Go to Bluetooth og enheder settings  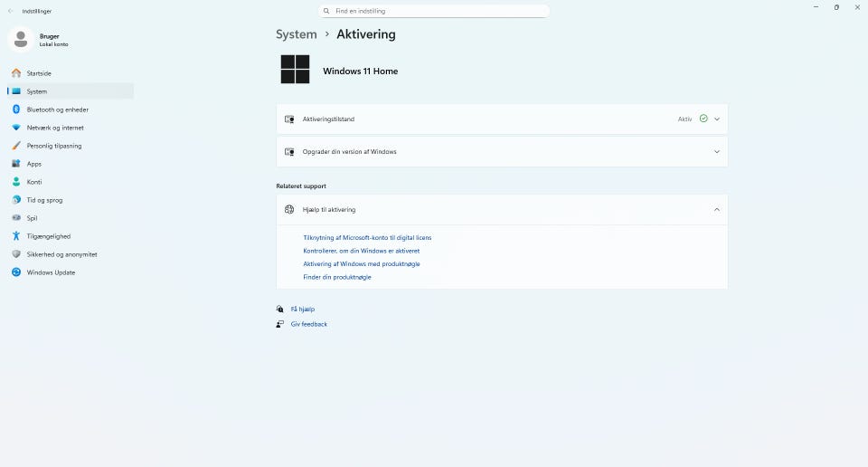71,110
